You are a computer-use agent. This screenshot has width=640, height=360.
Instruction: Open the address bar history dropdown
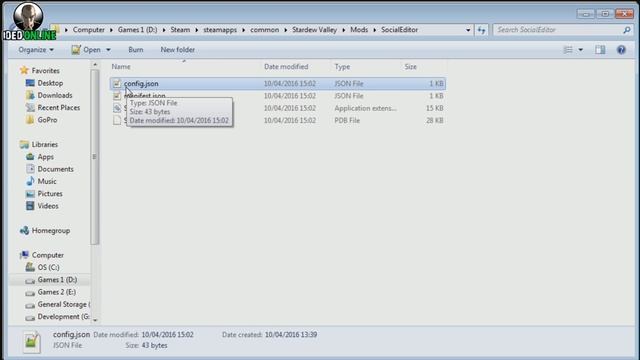468,30
